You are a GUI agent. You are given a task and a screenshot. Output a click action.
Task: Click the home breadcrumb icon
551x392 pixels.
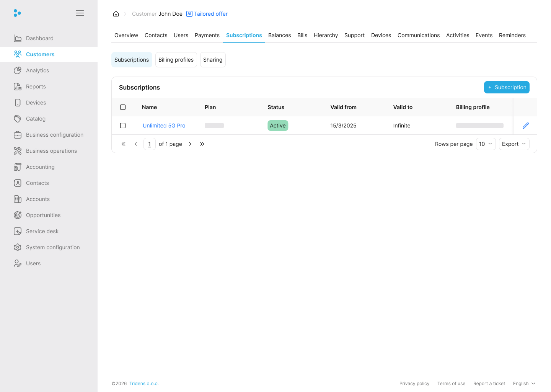pyautogui.click(x=116, y=13)
